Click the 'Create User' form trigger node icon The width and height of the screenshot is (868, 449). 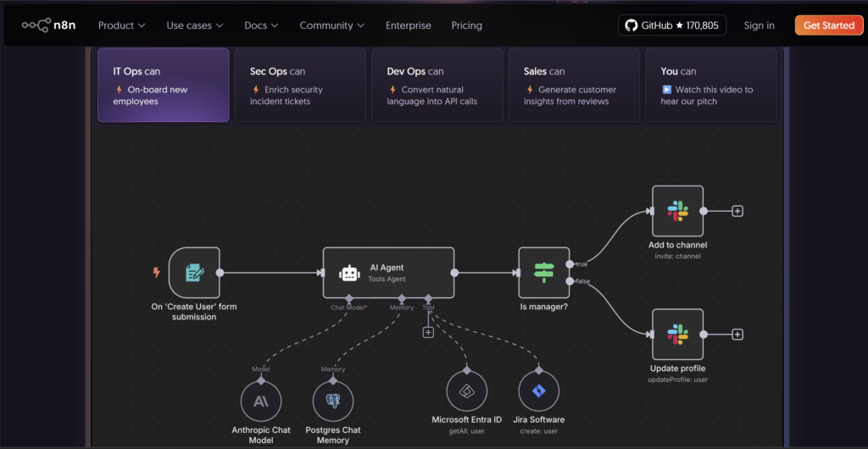[194, 273]
